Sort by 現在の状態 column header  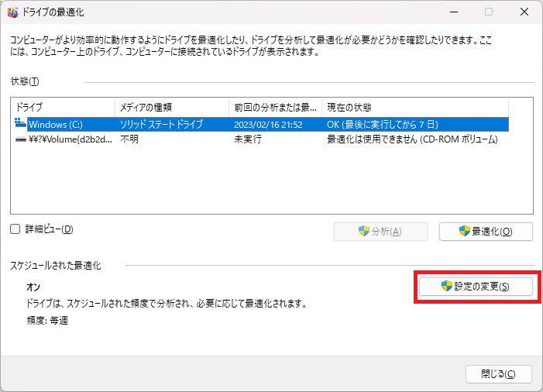pyautogui.click(x=415, y=108)
